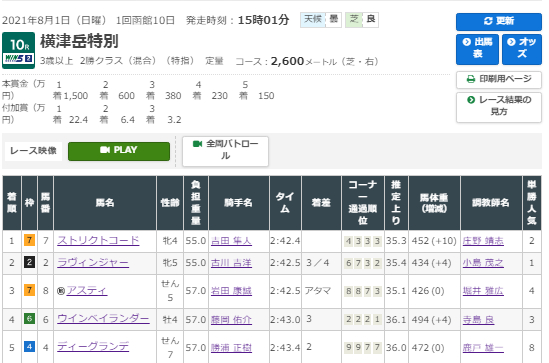
Task: Click the 天候 weather label
Action: click(x=313, y=19)
